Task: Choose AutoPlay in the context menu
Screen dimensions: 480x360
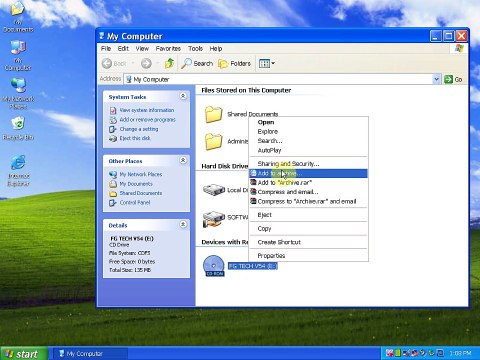Action: (x=308, y=150)
